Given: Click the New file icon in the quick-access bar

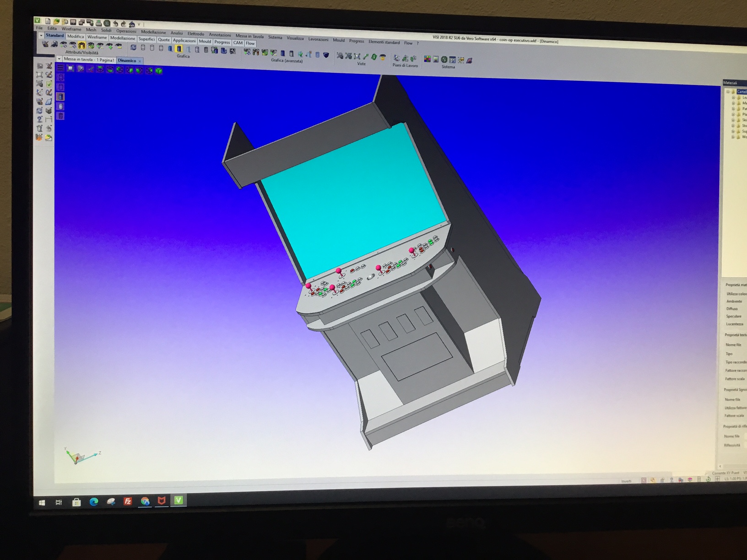Looking at the screenshot, I should point(48,21).
